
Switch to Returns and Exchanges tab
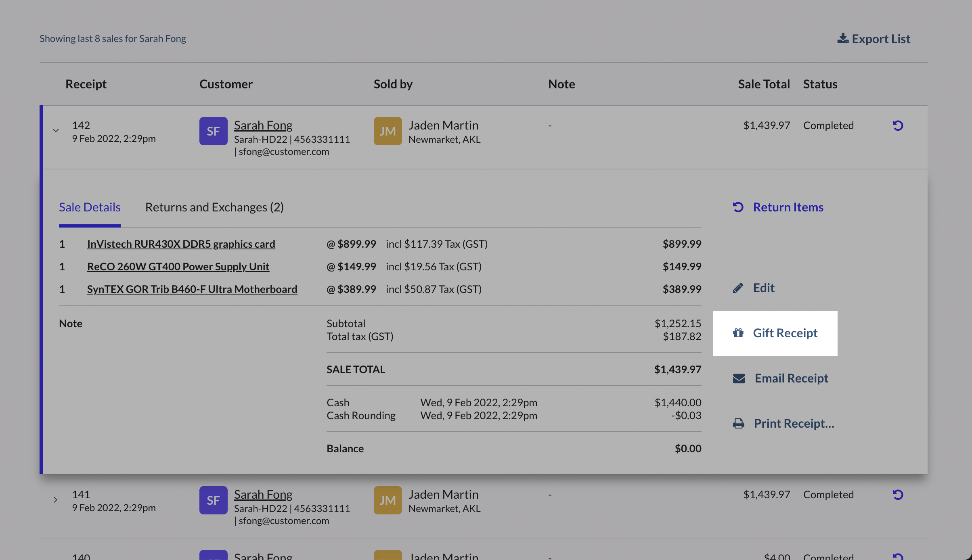[214, 207]
